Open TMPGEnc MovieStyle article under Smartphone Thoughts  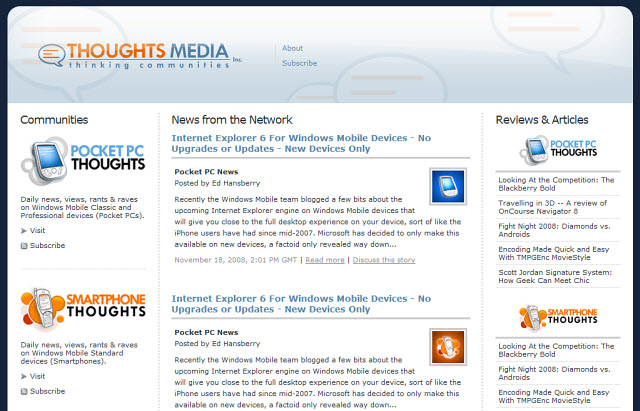tap(553, 396)
